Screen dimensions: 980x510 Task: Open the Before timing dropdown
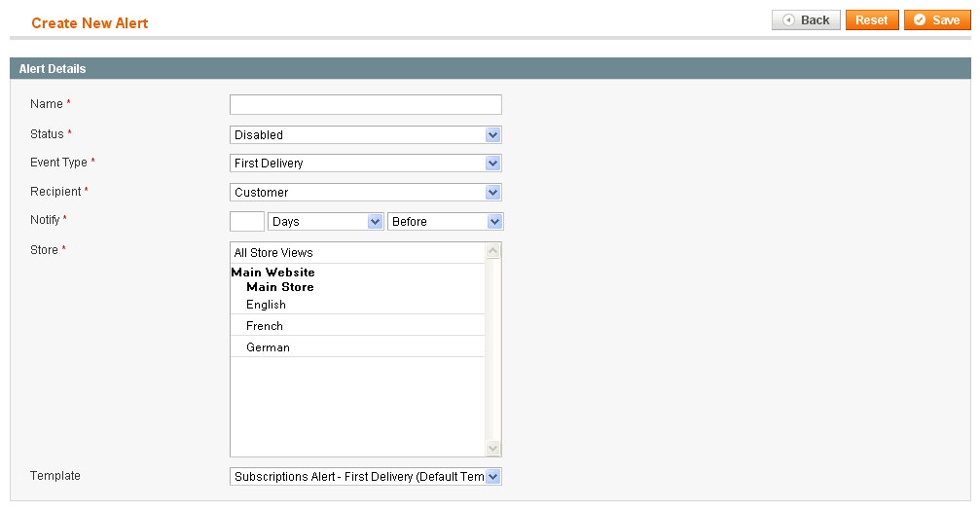pyautogui.click(x=445, y=221)
